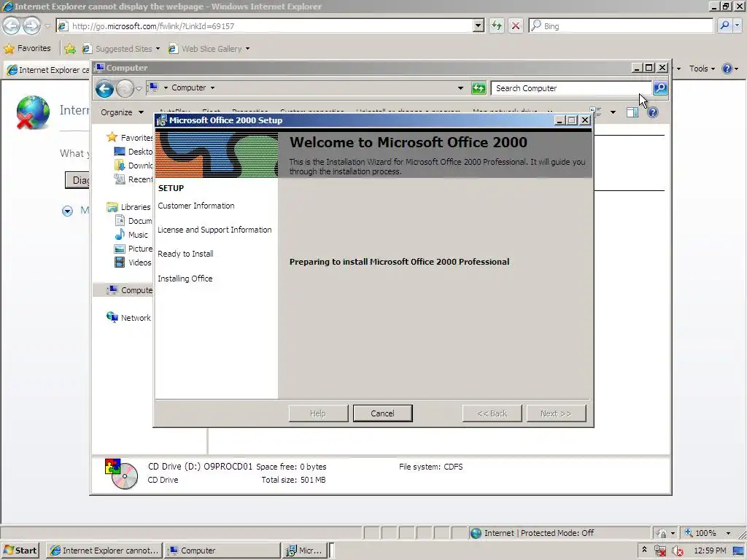The height and width of the screenshot is (560, 747).
Task: Click the Computer window title bar icon
Action: pos(99,68)
